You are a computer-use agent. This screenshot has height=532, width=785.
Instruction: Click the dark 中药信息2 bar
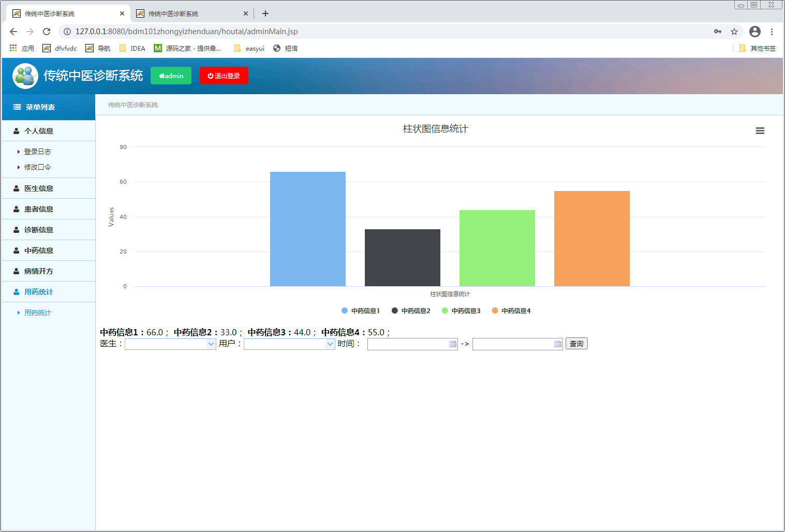point(403,258)
